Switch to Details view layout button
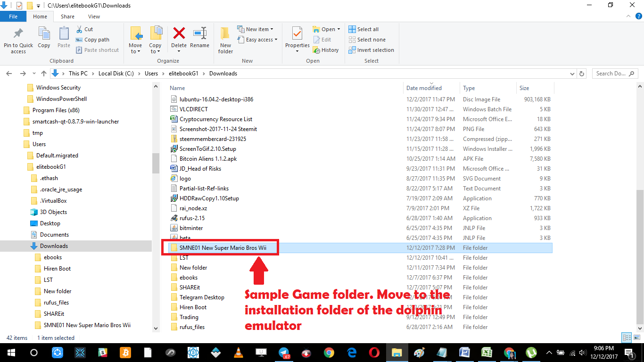Image resolution: width=644 pixels, height=362 pixels. [x=627, y=337]
